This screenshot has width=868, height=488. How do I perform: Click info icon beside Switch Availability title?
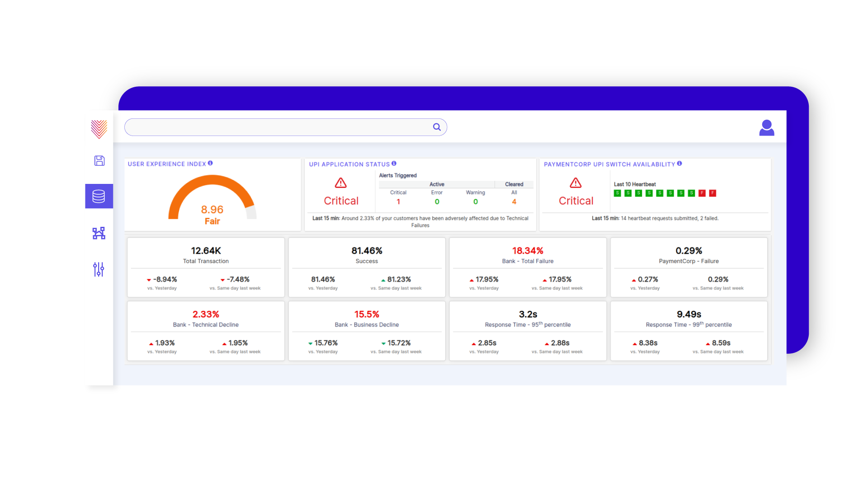click(679, 164)
